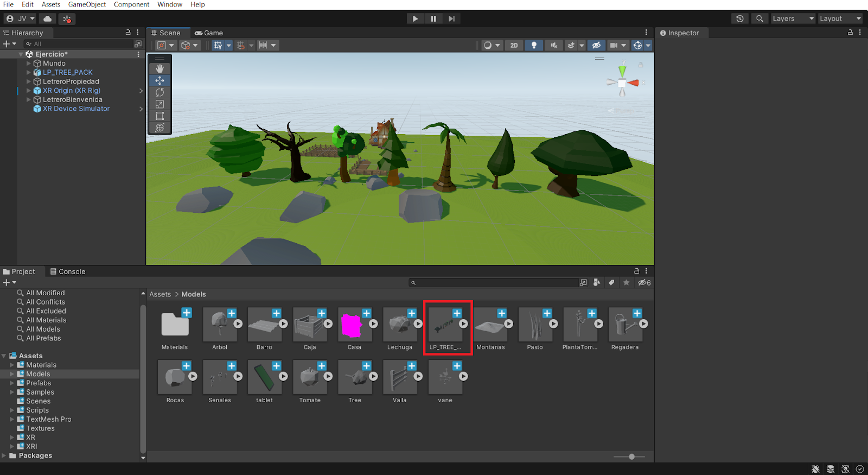Viewport: 868px width, 475px height.
Task: Open the cloud services icon
Action: coord(48,18)
